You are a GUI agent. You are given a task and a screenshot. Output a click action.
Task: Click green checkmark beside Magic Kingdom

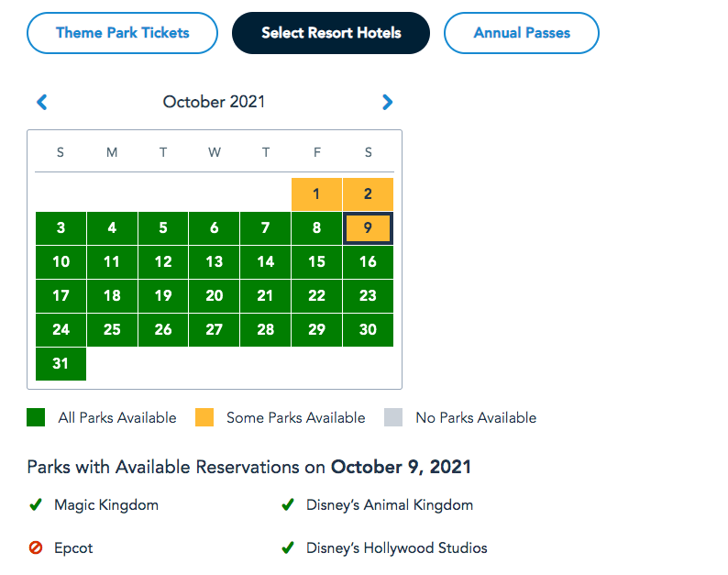click(36, 504)
